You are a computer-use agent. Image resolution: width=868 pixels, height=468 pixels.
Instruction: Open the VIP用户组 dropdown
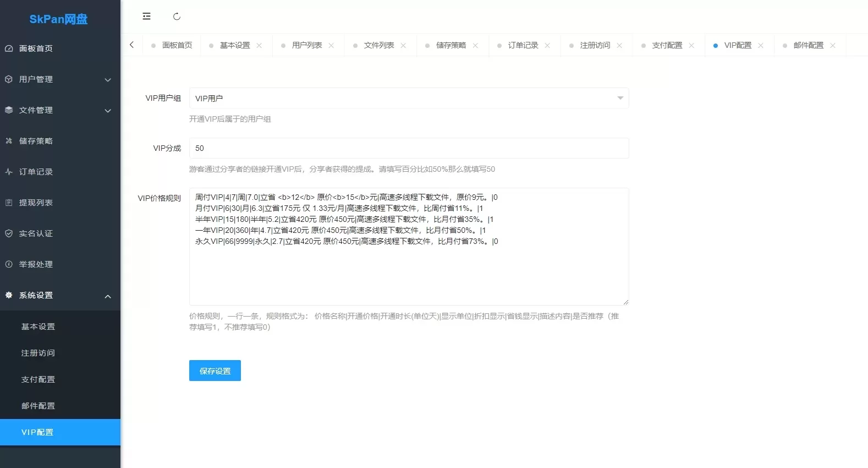tap(409, 99)
